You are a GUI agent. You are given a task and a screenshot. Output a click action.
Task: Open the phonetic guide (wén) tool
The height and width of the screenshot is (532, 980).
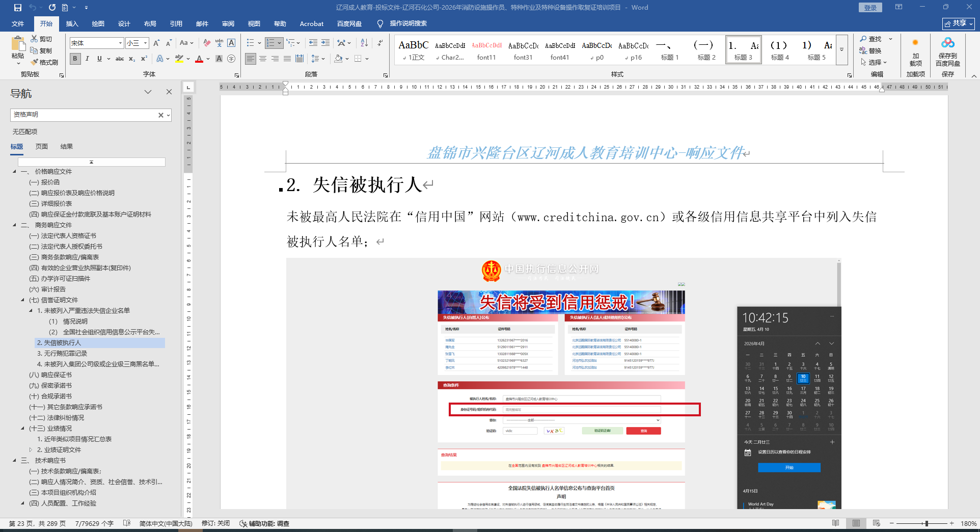pyautogui.click(x=219, y=43)
